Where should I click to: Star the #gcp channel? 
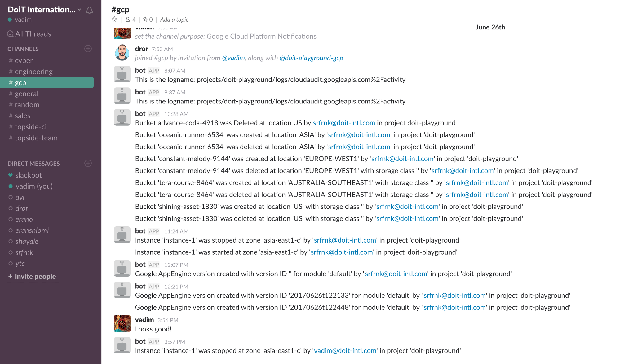tap(114, 20)
